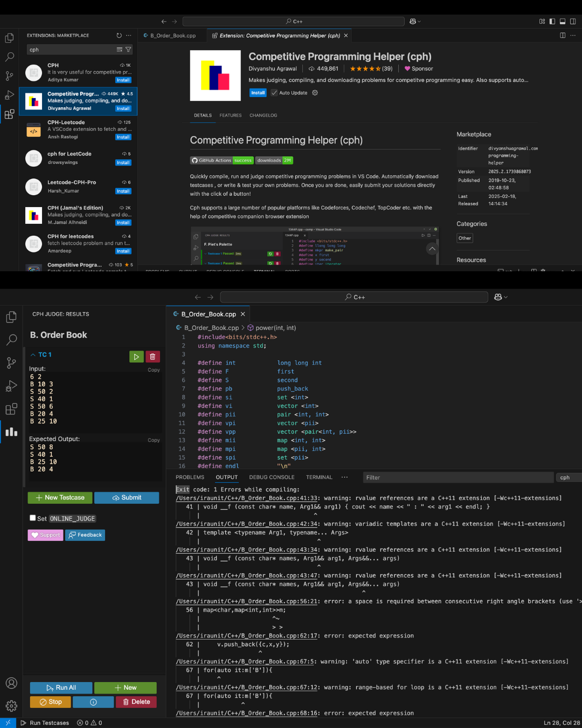Viewport: 582px width, 728px height.
Task: Open the CPH Judge icon in the bottom activity bar
Action: (11, 431)
